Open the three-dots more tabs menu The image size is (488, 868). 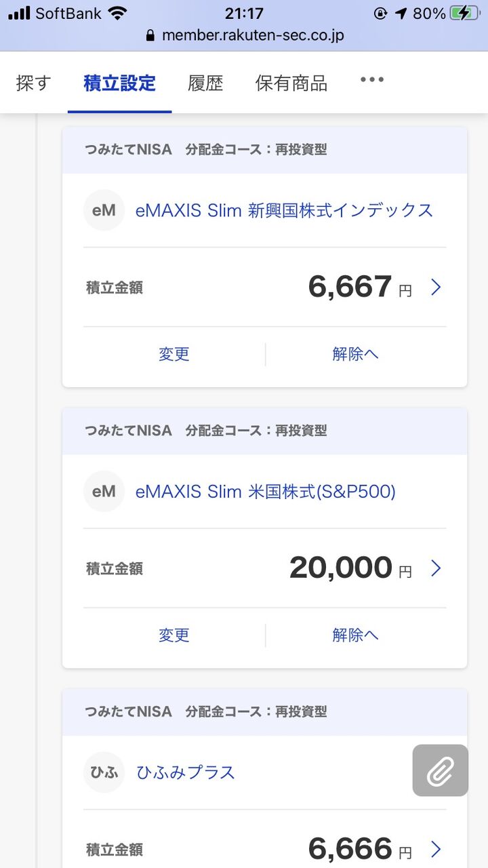pos(371,80)
